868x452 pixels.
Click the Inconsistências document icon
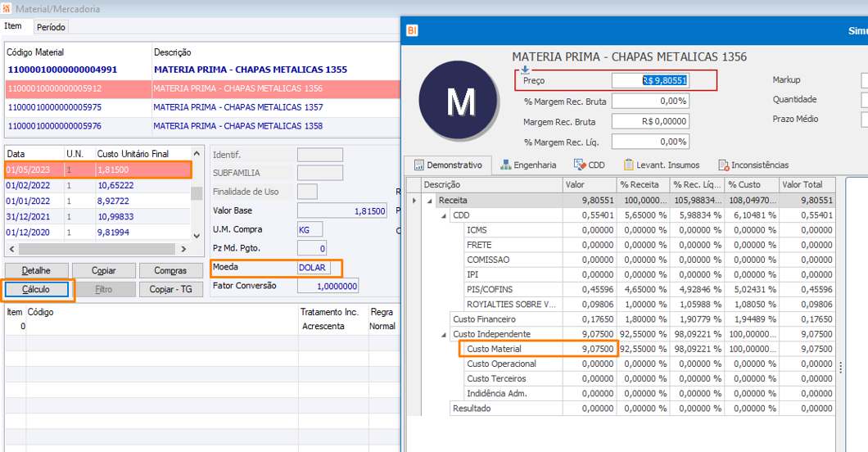[x=724, y=165]
